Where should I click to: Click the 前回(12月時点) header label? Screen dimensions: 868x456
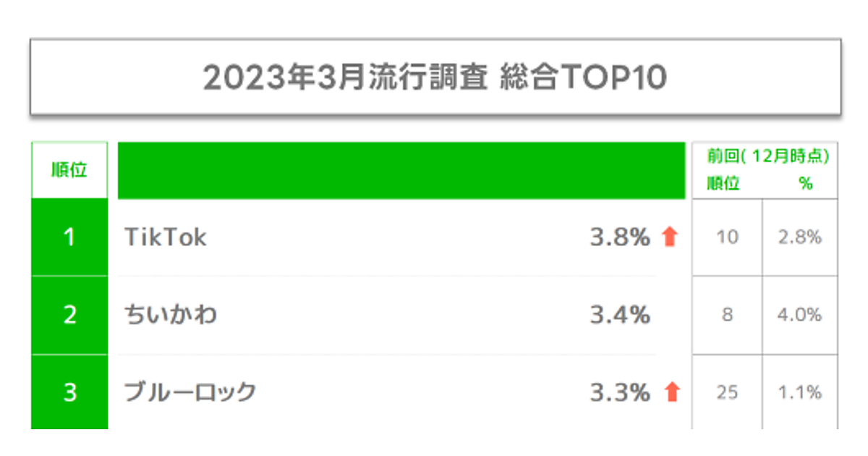click(x=768, y=156)
